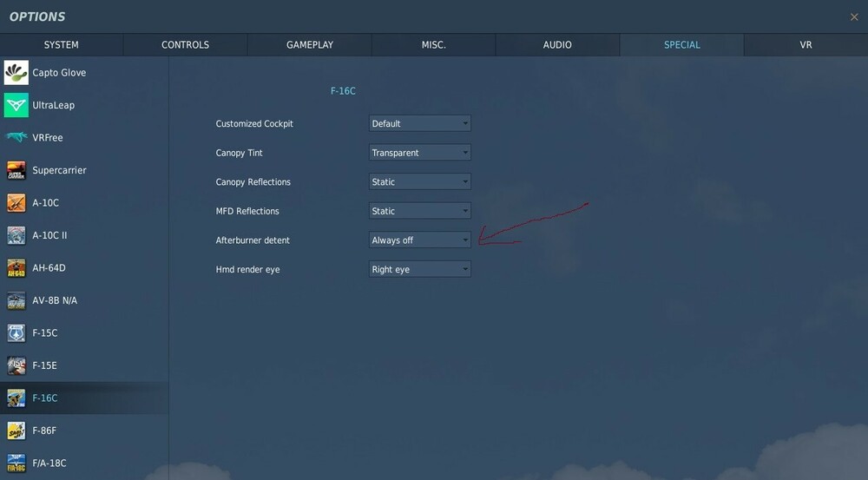
Task: Click the F-86F label
Action: (x=44, y=431)
